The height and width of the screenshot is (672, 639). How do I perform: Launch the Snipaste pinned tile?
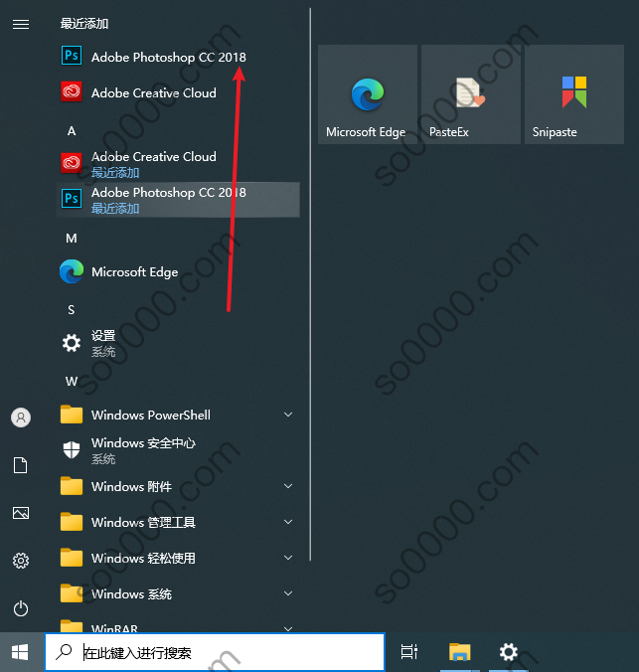574,94
